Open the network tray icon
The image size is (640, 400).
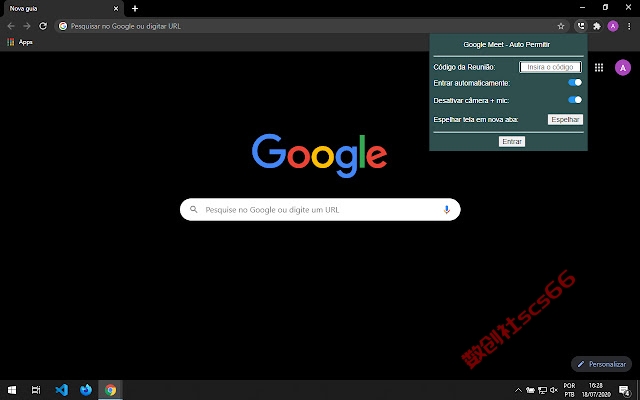click(x=542, y=390)
